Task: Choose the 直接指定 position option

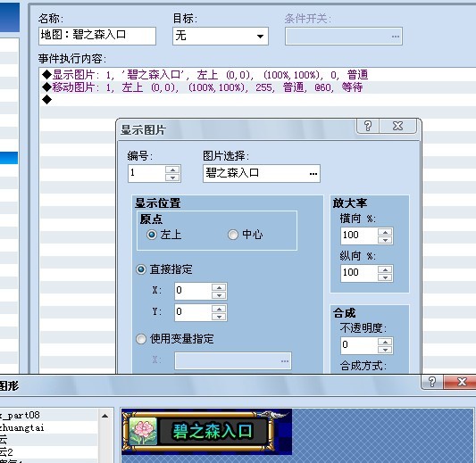Action: point(141,269)
